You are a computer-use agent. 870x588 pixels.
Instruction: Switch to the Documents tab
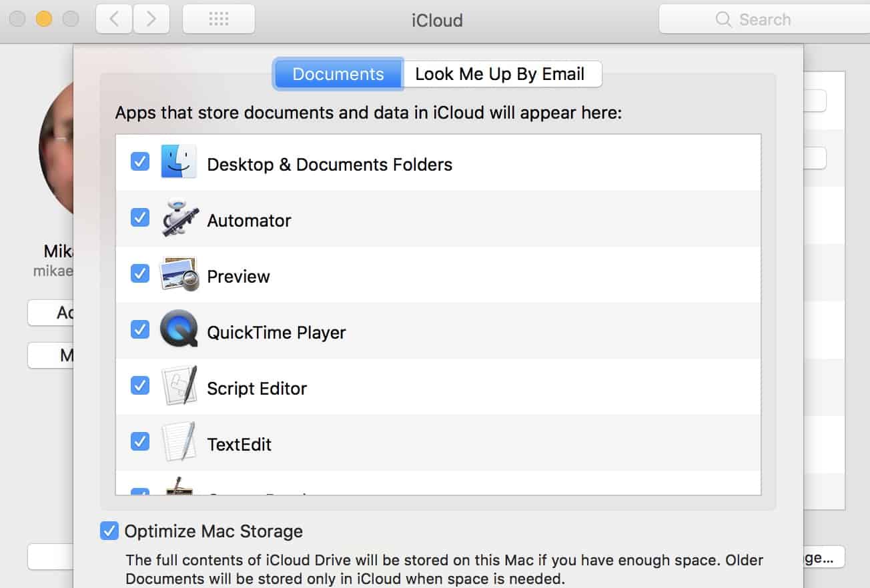[x=338, y=73]
